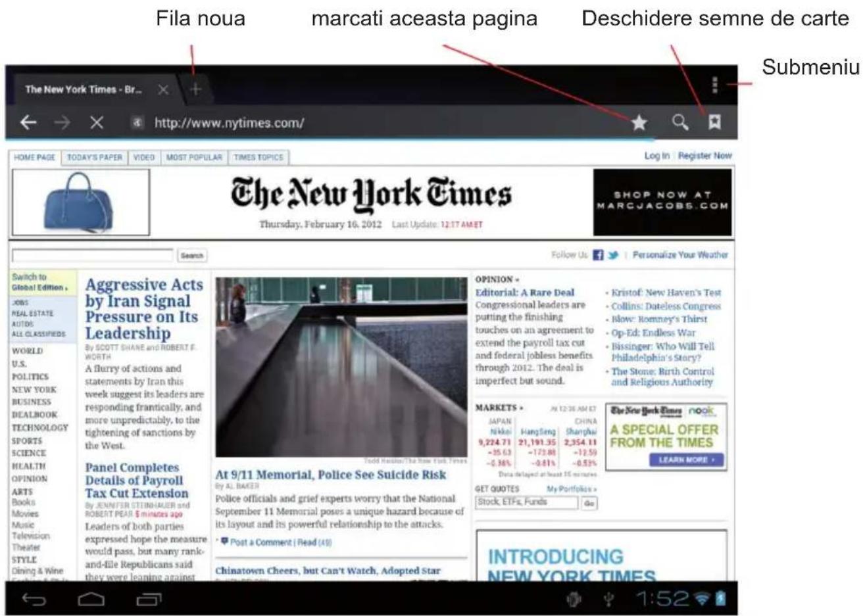The image size is (865, 616).
Task: Open My Portfolios link
Action: [x=572, y=489]
